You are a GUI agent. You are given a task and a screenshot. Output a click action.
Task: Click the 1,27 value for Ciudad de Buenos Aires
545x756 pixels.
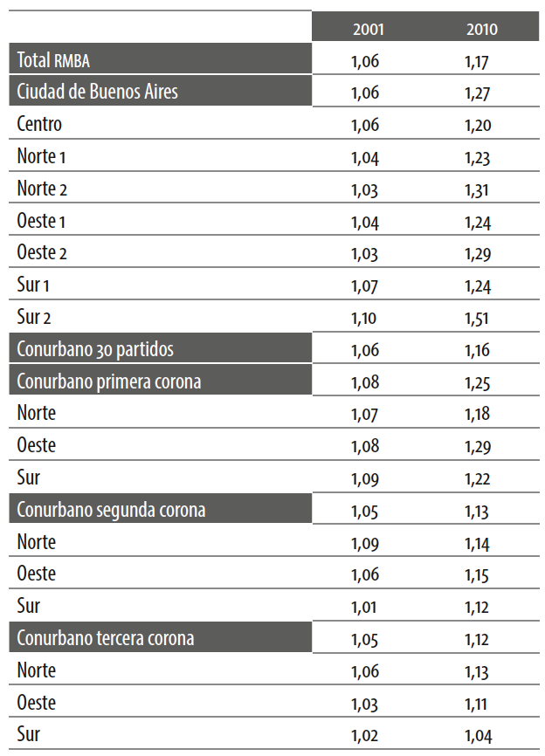[x=478, y=93]
